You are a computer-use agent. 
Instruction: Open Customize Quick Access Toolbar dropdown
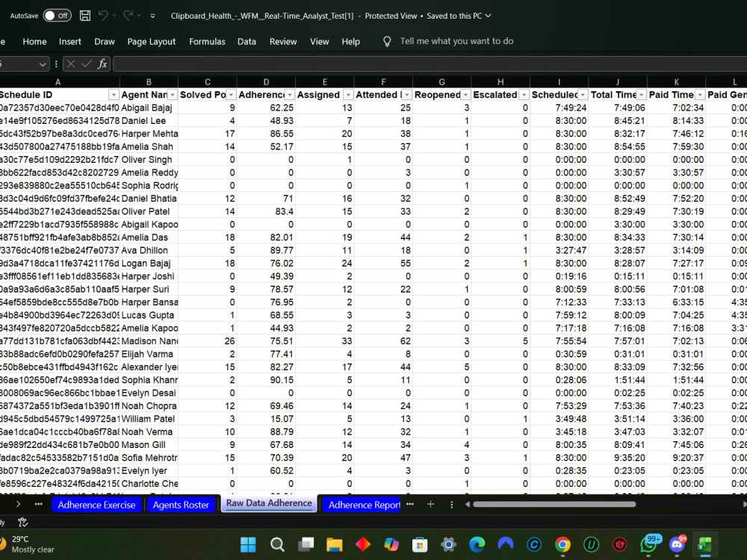[152, 16]
